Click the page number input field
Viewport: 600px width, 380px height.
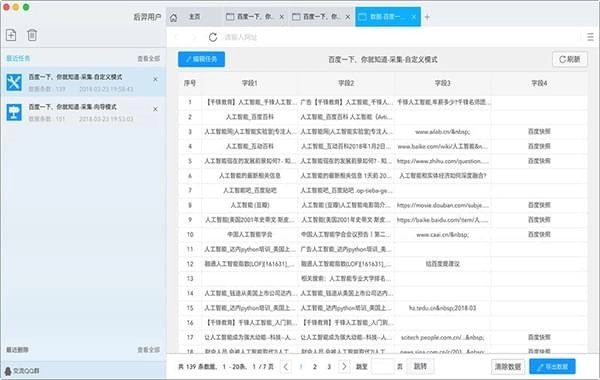click(x=382, y=367)
